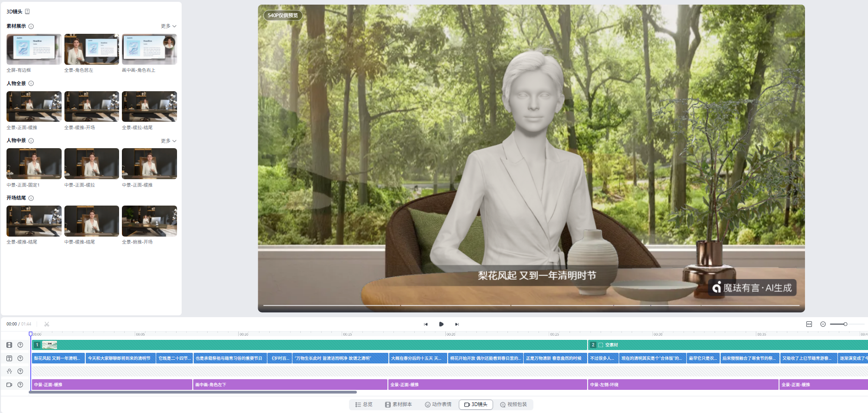Select material clip 1 on the timeline
The height and width of the screenshot is (413, 868).
point(310,345)
